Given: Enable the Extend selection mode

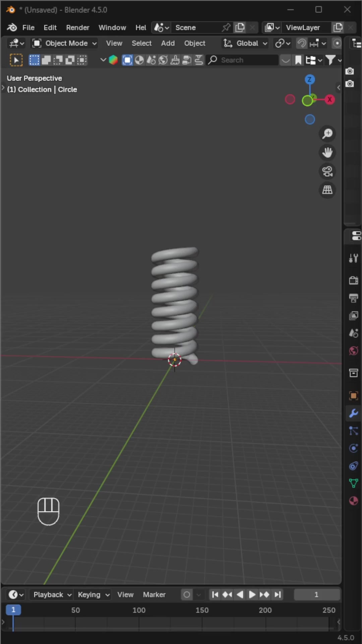Looking at the screenshot, I should [46, 60].
